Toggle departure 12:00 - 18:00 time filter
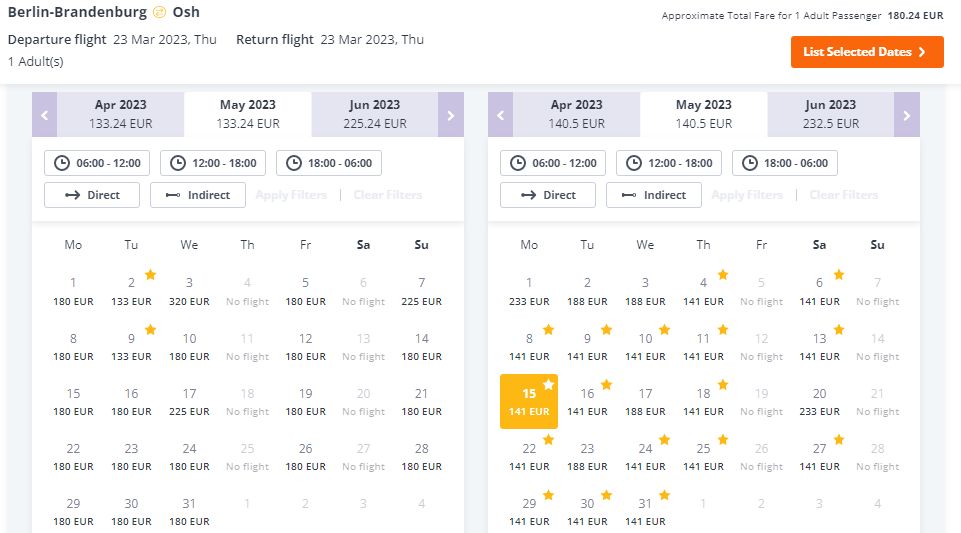This screenshot has width=961, height=533. (213, 163)
